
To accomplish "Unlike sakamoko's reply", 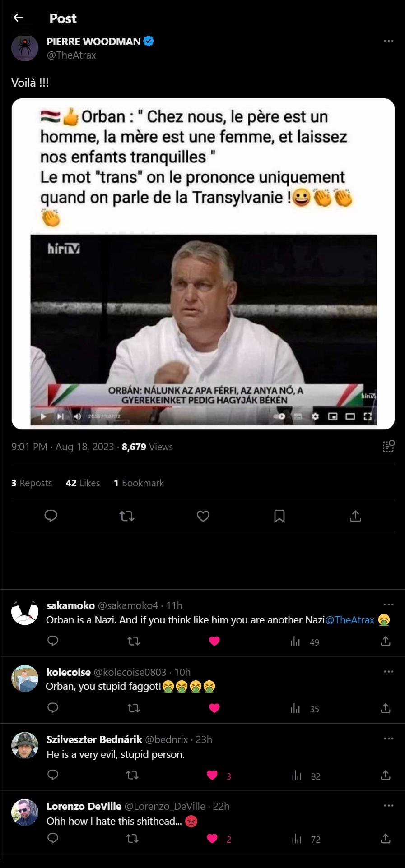I will pos(214,641).
